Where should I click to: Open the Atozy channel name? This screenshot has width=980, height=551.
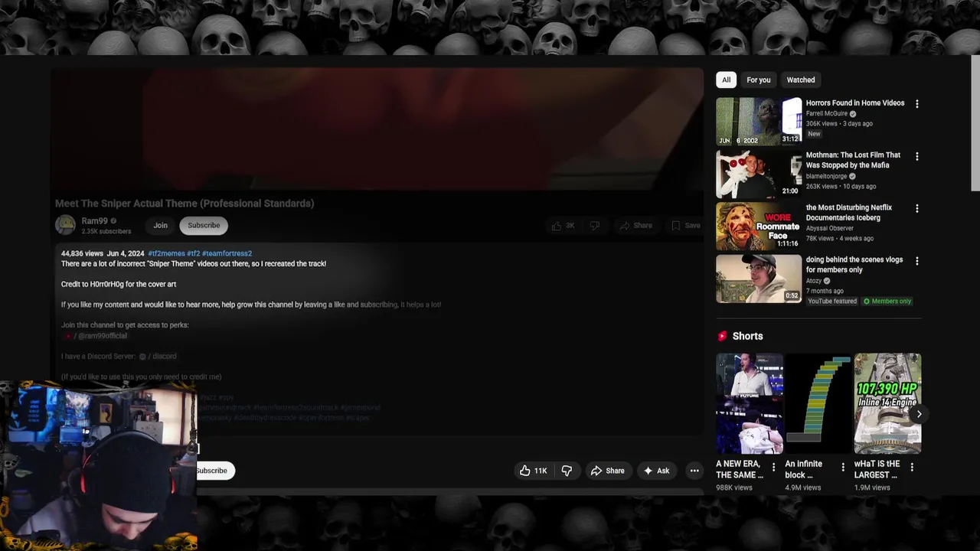813,281
